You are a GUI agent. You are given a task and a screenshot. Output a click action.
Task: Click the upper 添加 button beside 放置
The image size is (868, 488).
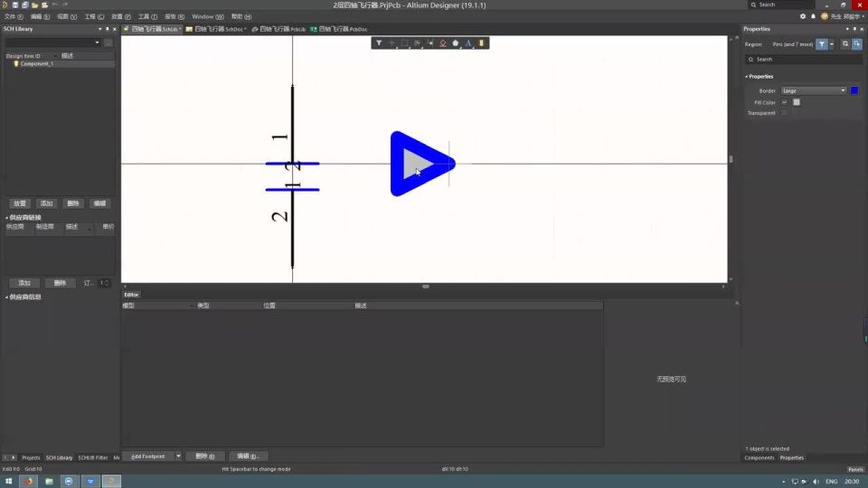coord(46,203)
